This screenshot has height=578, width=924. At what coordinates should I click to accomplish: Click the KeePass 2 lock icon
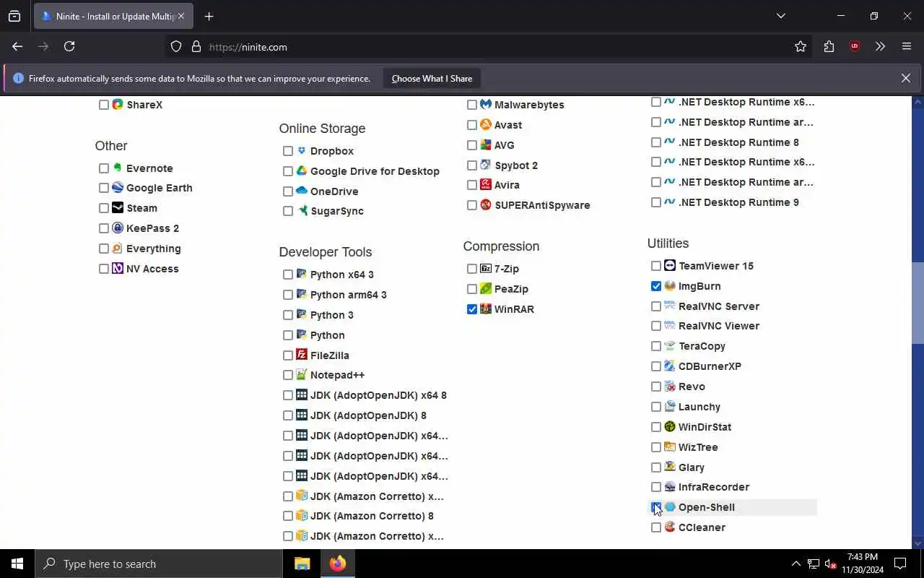[118, 228]
